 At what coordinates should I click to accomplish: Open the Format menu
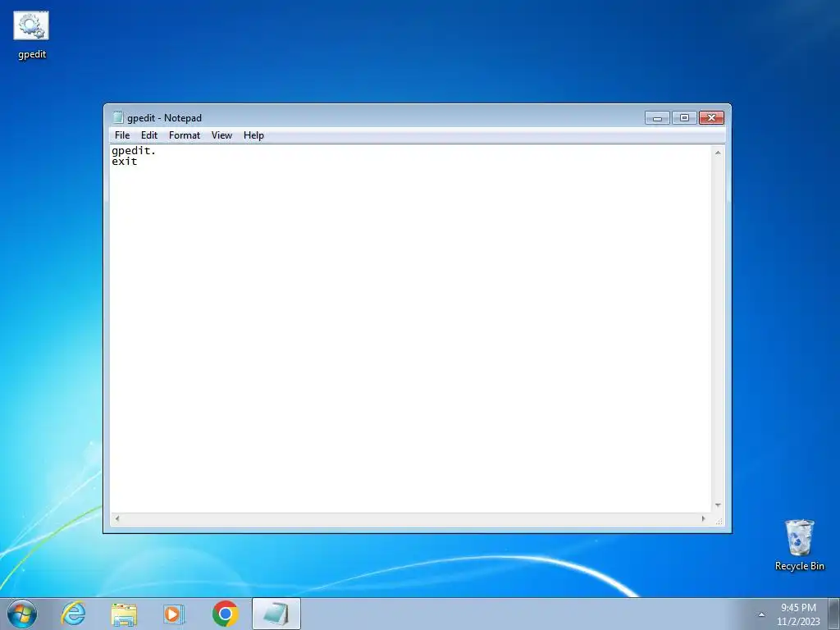[x=185, y=135]
